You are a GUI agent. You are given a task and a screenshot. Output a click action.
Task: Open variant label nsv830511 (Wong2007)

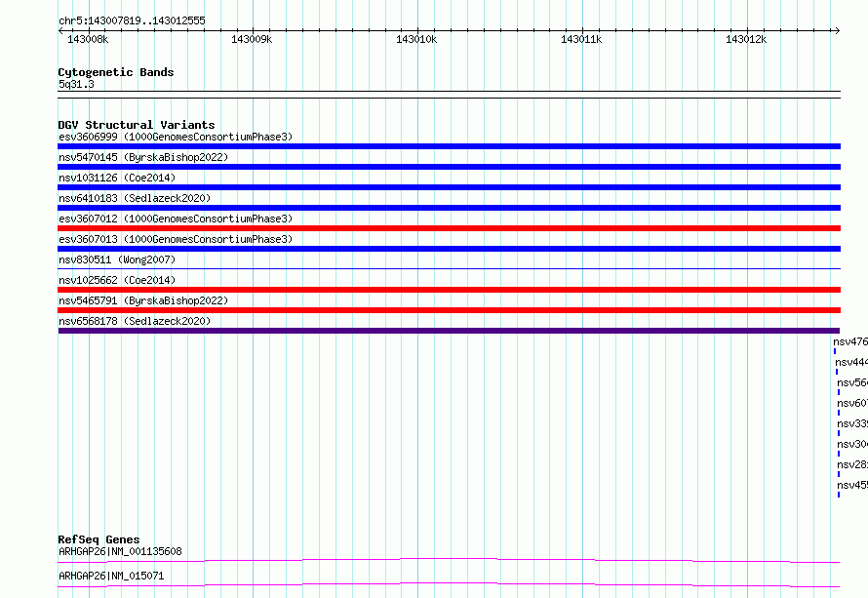[117, 259]
